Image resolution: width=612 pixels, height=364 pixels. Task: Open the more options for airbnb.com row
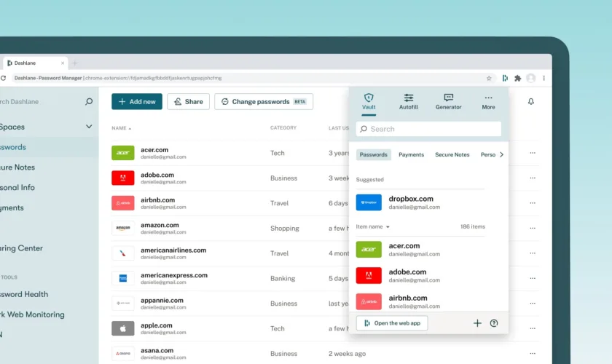tap(533, 203)
